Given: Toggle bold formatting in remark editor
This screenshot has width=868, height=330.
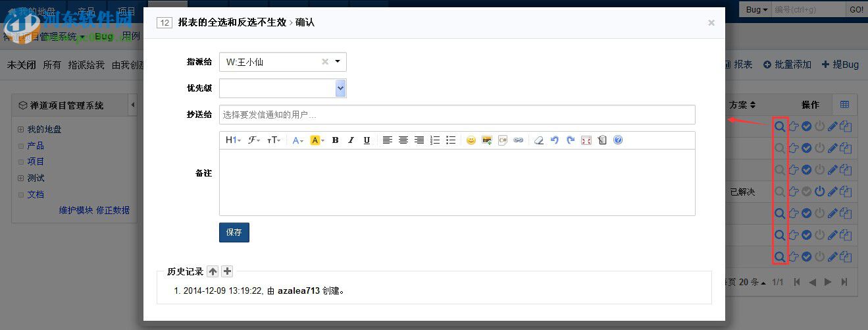Looking at the screenshot, I should pos(335,140).
